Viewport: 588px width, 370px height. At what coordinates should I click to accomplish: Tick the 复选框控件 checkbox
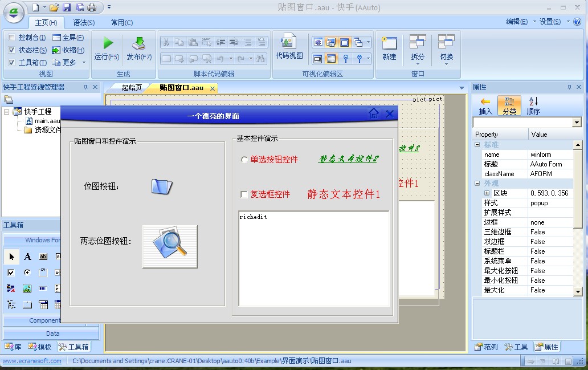coord(244,194)
